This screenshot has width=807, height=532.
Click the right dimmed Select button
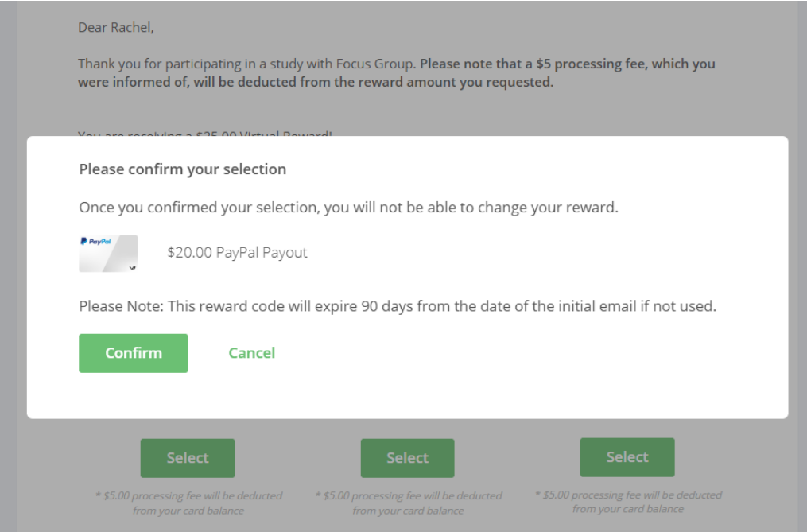[x=627, y=456]
